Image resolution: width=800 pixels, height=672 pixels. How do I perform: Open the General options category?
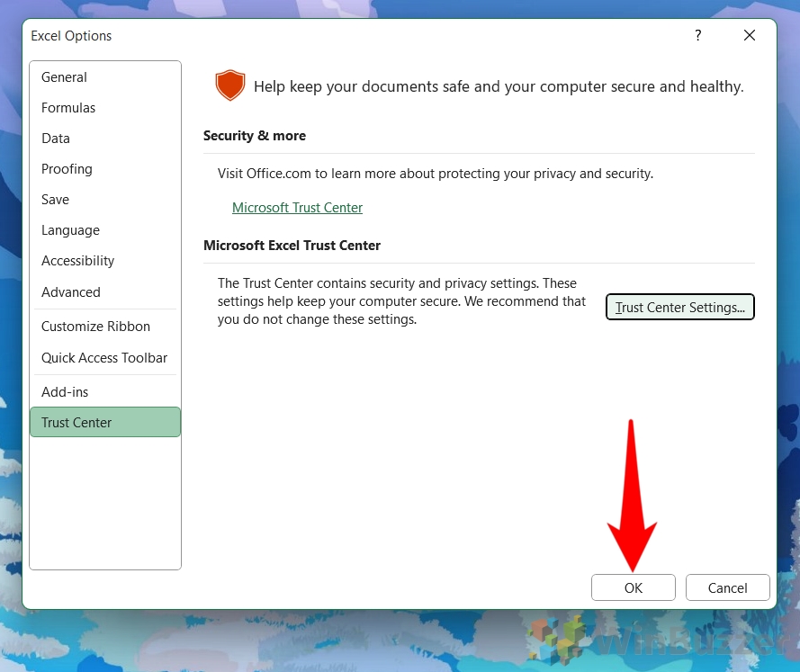tap(105, 77)
